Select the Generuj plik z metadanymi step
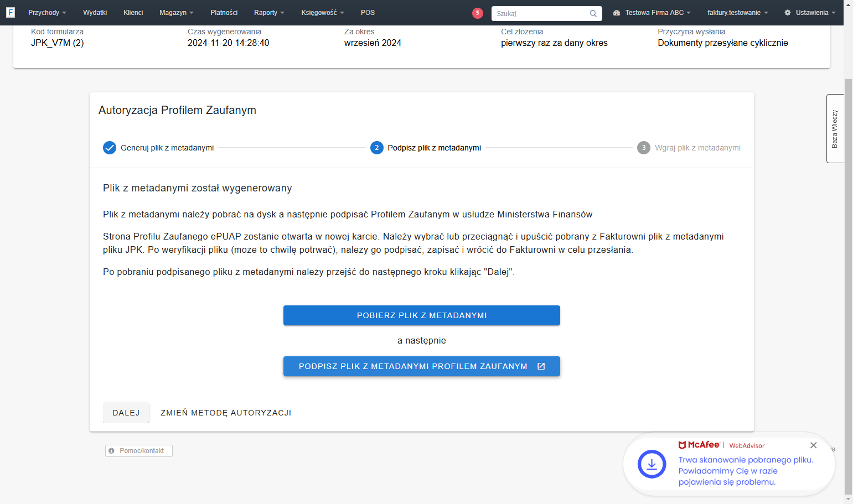 coord(158,148)
